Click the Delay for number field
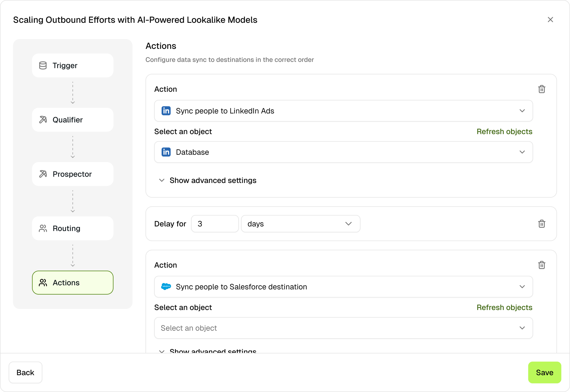 tap(214, 224)
